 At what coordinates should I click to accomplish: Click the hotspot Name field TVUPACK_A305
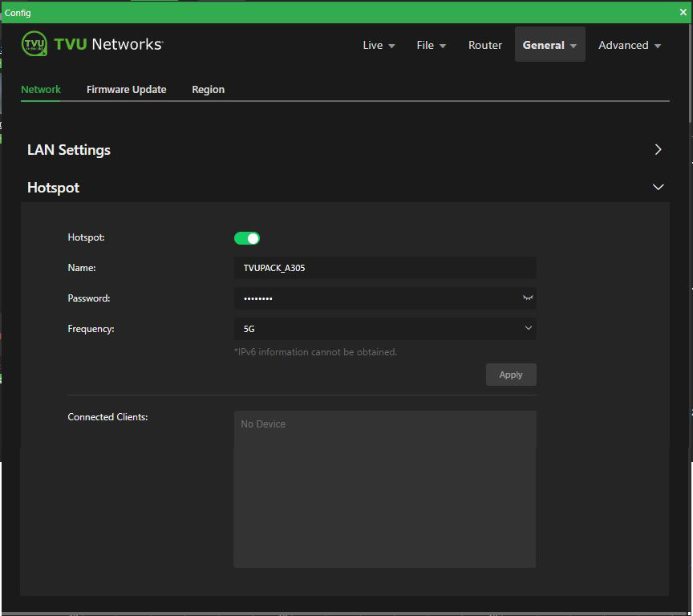pyautogui.click(x=385, y=267)
